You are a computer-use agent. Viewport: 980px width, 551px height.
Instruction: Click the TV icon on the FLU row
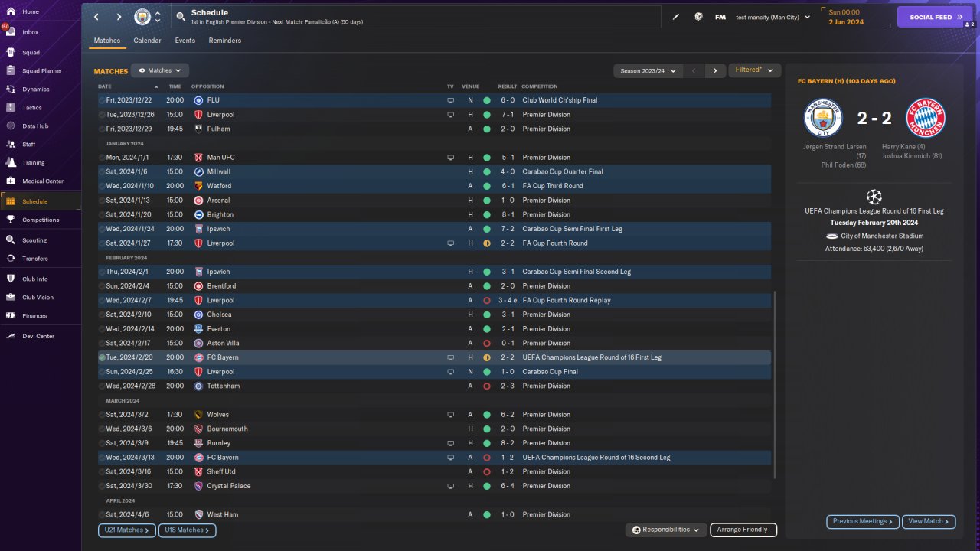tap(450, 100)
